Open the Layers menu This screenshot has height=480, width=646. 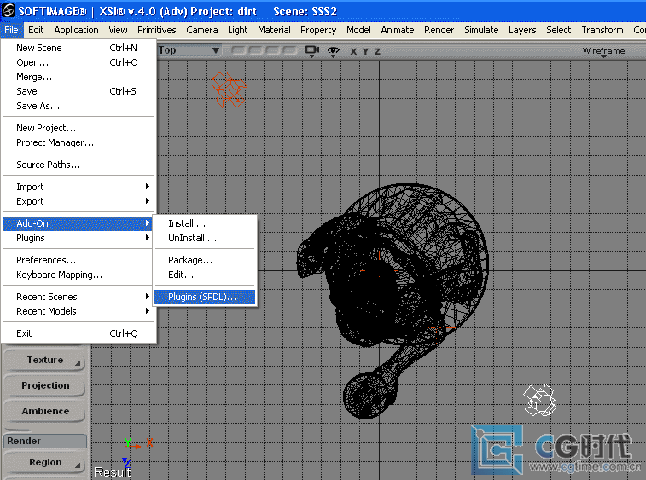(522, 30)
